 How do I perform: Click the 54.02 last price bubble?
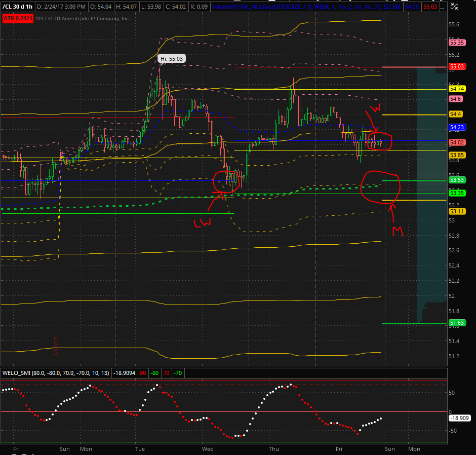click(457, 142)
